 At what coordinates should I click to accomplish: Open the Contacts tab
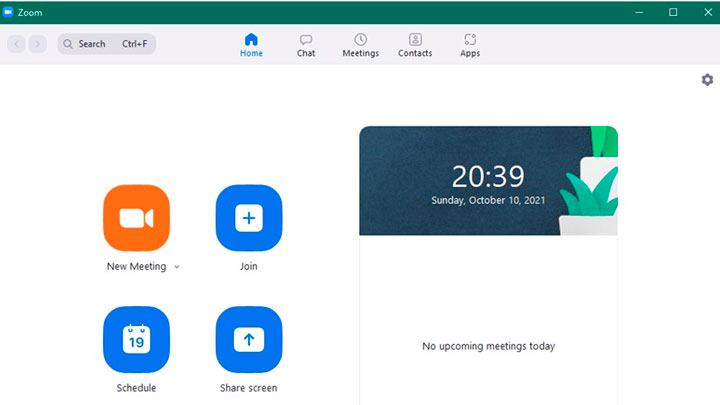pos(415,45)
